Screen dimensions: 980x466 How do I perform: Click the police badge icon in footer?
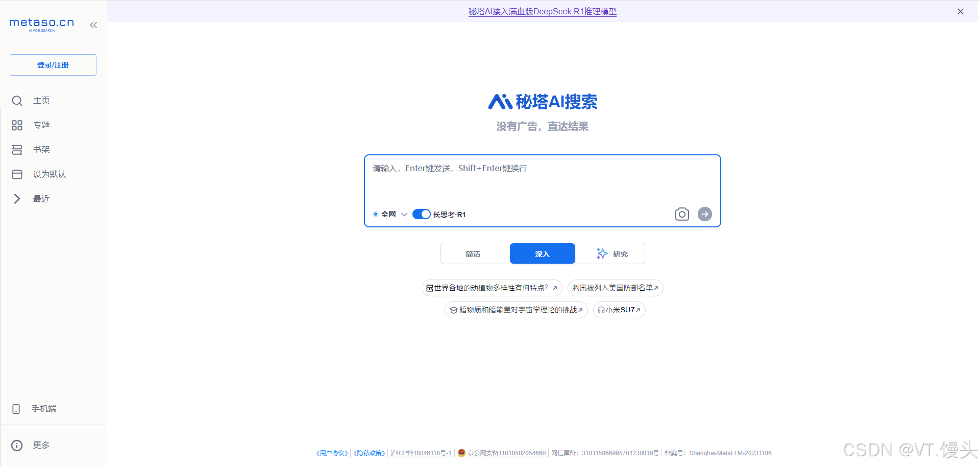pyautogui.click(x=461, y=453)
